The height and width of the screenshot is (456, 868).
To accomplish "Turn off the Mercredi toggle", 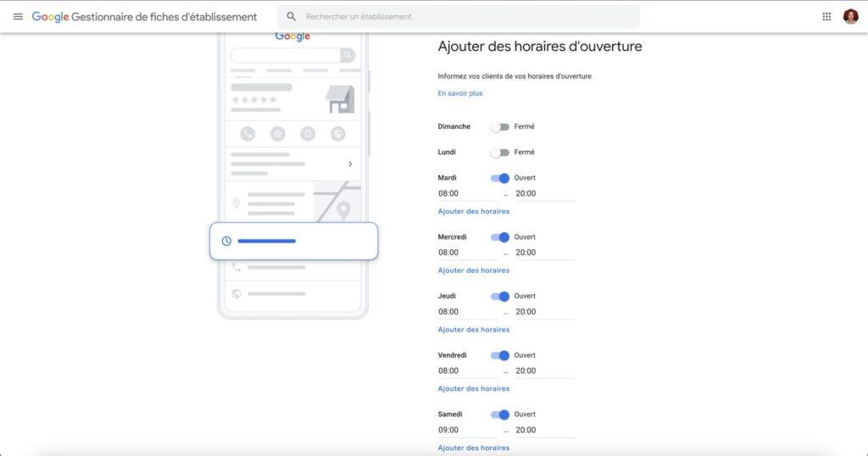I will coord(500,237).
